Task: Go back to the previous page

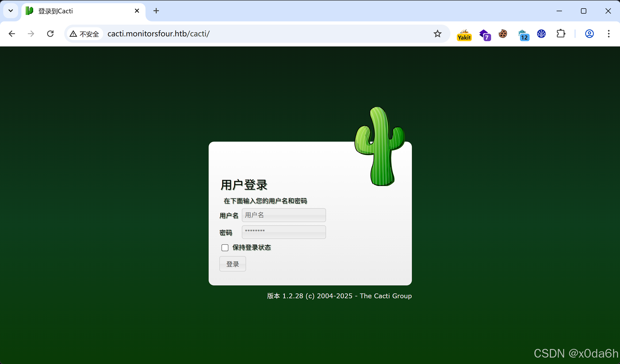Action: click(12, 34)
